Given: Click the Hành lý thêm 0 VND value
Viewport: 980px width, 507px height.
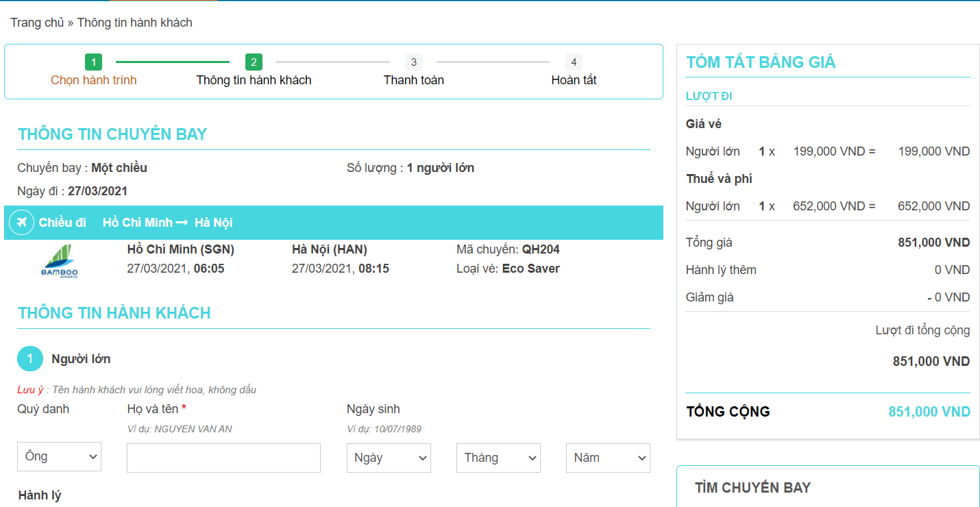Looking at the screenshot, I should 953,270.
